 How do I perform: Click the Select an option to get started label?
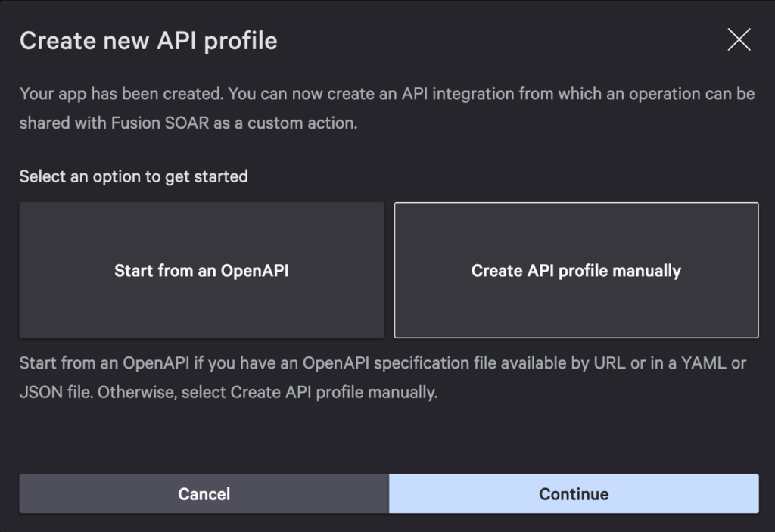(x=133, y=176)
